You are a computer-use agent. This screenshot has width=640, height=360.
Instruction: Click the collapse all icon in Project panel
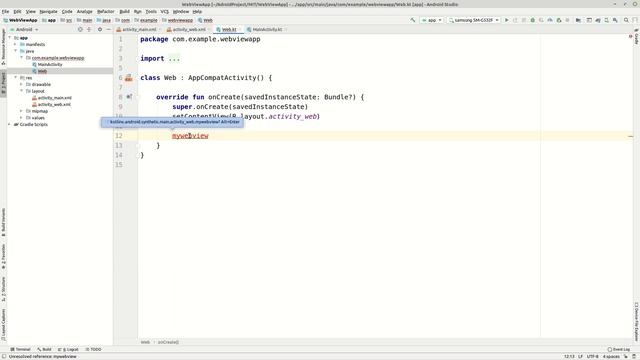tap(89, 29)
